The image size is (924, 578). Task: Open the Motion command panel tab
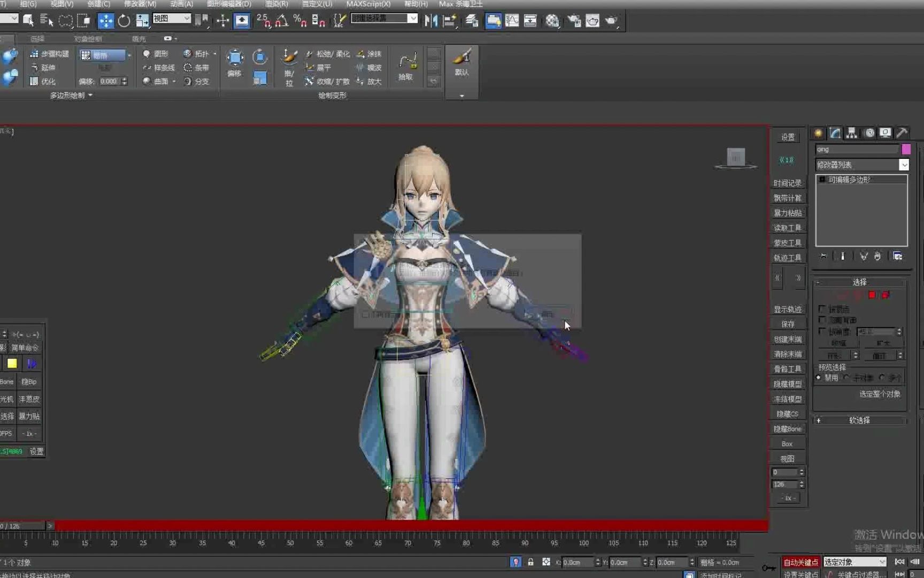tap(869, 133)
